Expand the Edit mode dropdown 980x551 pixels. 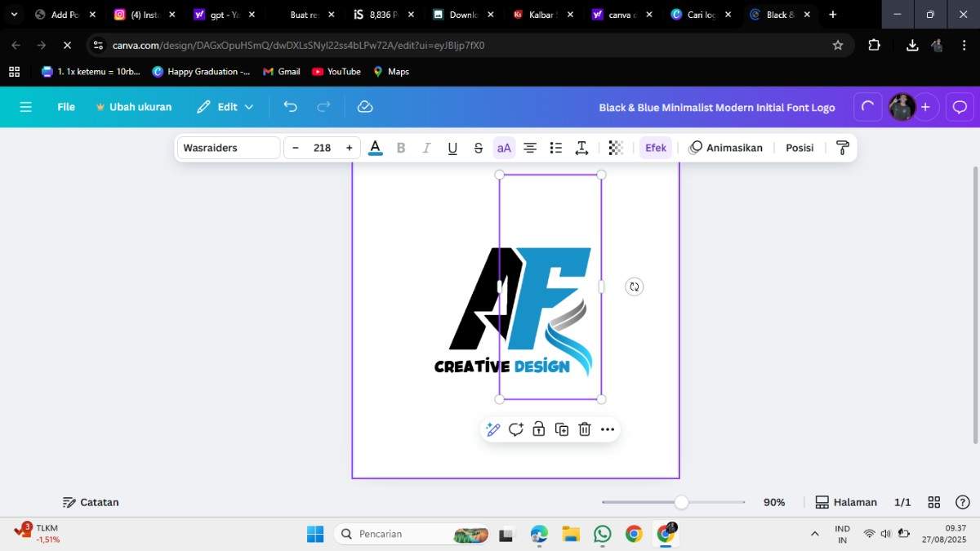[225, 107]
